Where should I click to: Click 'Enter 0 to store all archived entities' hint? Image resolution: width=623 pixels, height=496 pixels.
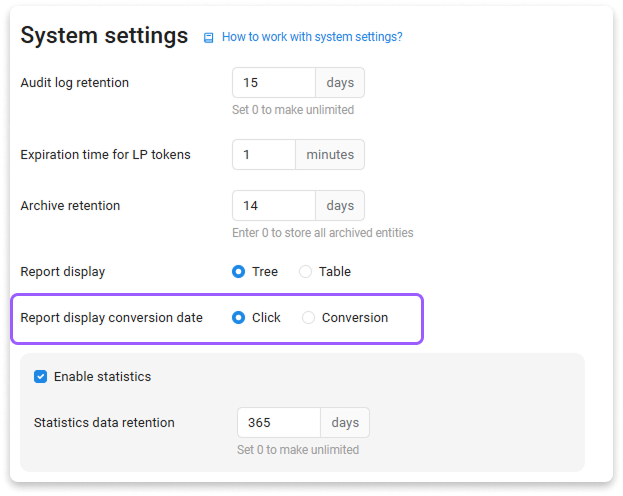322,232
